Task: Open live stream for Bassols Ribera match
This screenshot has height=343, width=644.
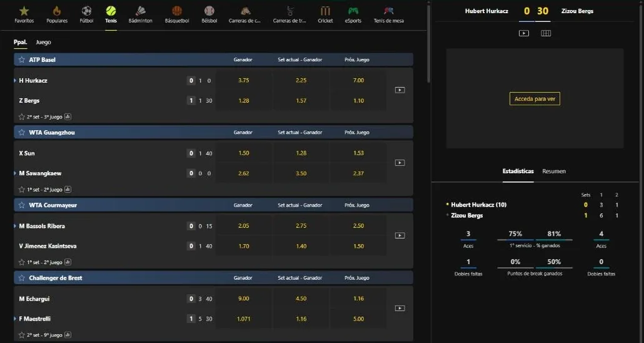Action: tap(400, 236)
